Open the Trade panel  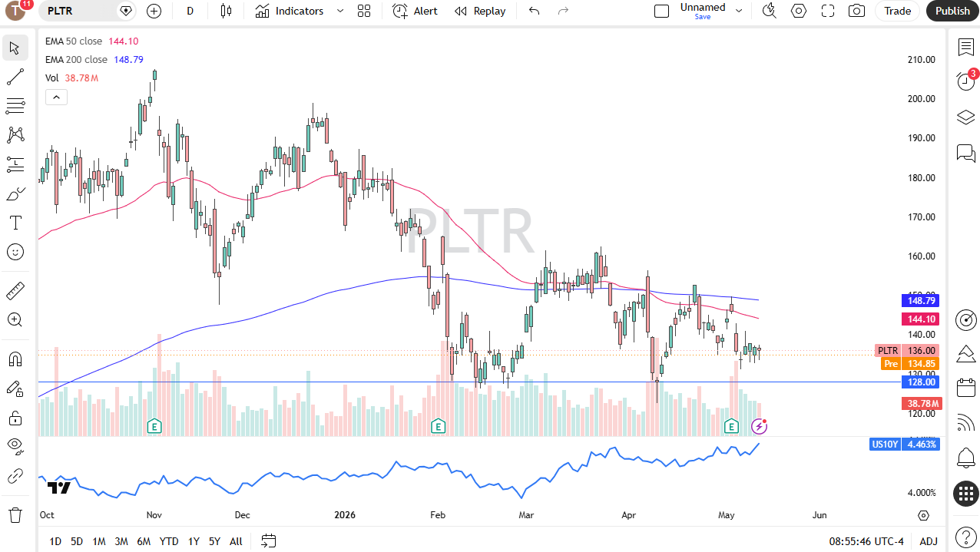click(x=897, y=11)
